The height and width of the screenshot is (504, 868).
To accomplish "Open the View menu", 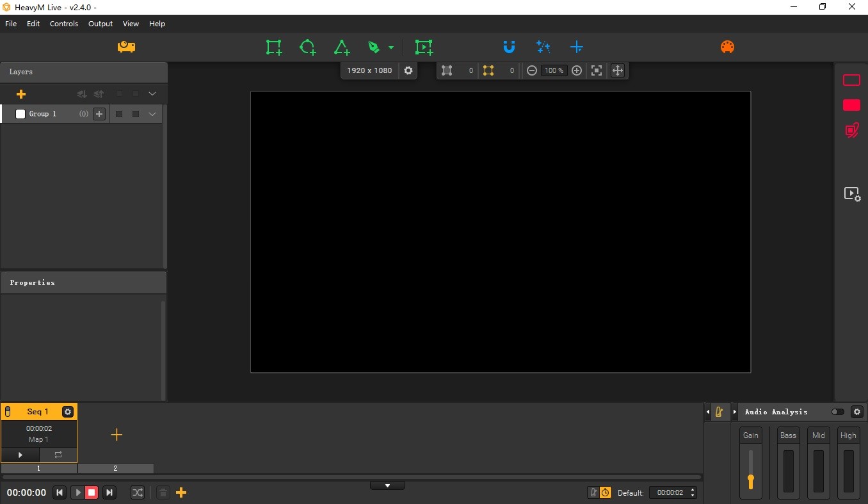I will [131, 24].
